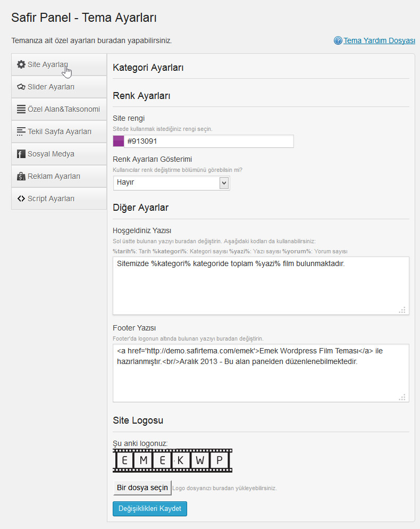Click the Değişiklikleri Kaydet button
420x529 pixels.
point(150,508)
